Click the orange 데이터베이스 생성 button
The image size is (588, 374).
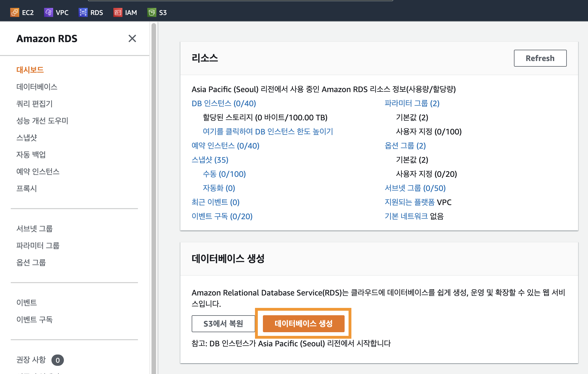[x=304, y=323]
